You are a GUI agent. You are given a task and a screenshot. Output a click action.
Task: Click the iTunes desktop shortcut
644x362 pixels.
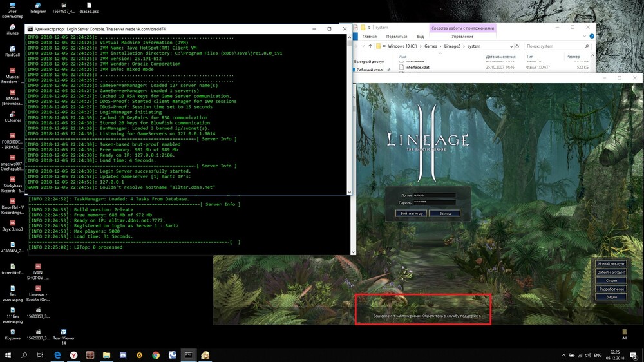(12, 26)
